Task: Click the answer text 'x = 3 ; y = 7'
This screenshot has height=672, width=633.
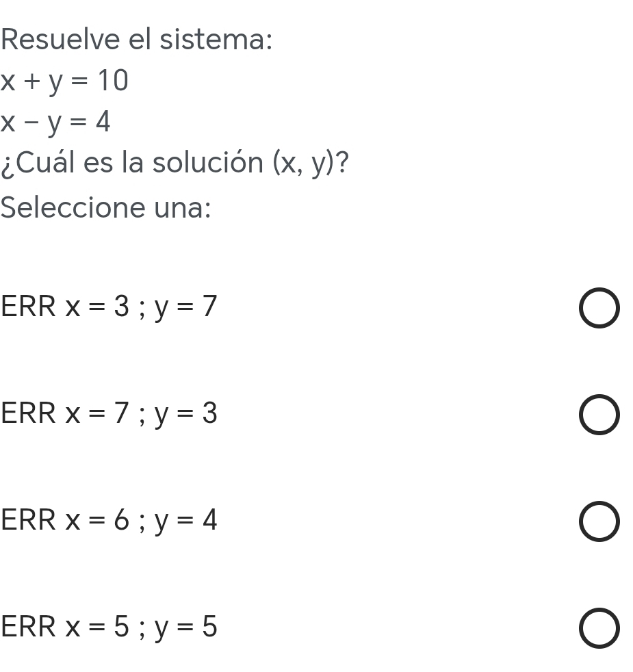Action: pyautogui.click(x=141, y=307)
